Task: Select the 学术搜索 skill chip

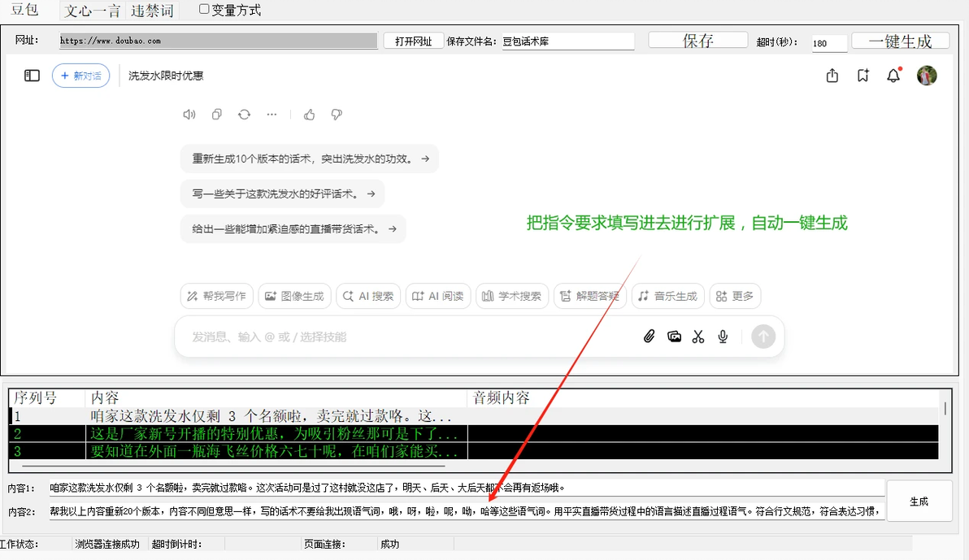Action: coord(511,296)
